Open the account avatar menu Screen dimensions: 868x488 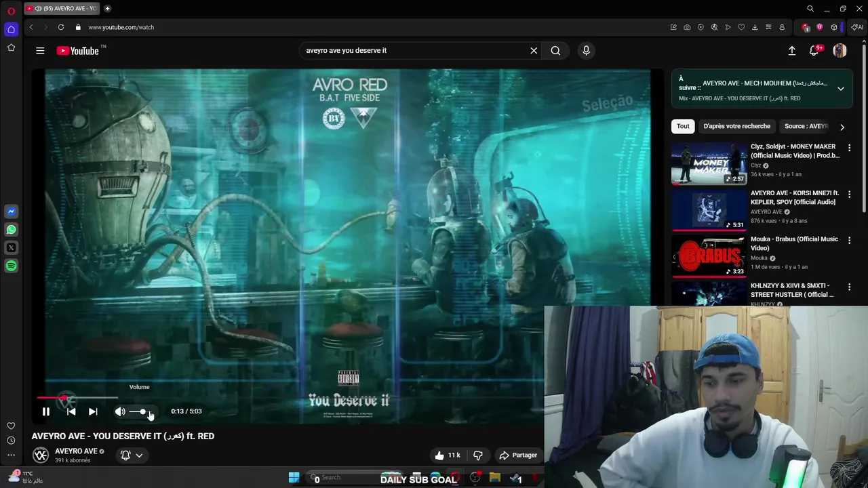840,50
